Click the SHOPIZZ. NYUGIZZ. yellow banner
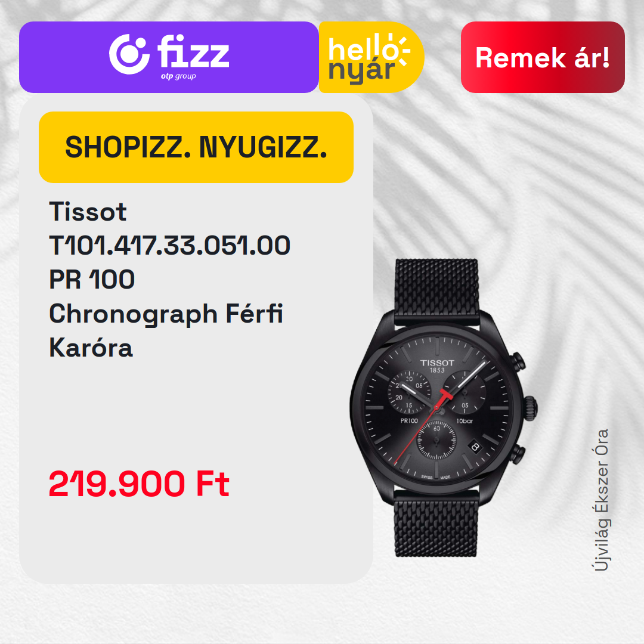This screenshot has height=644, width=644. pyautogui.click(x=196, y=147)
